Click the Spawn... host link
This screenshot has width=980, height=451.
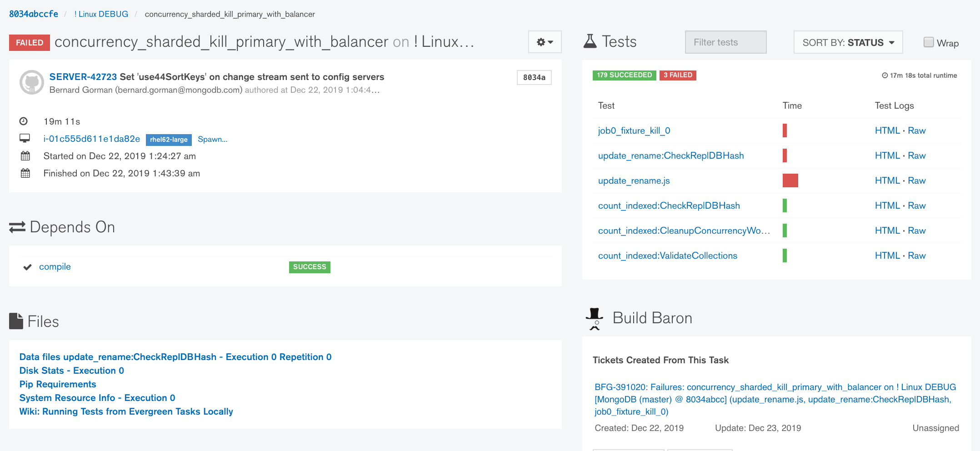(x=213, y=139)
